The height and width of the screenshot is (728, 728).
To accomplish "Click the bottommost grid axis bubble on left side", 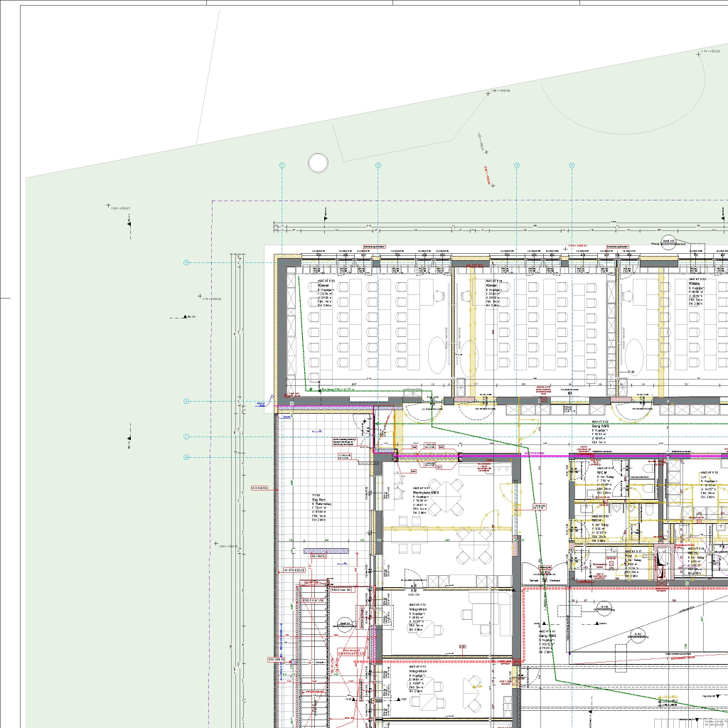I will (x=186, y=457).
